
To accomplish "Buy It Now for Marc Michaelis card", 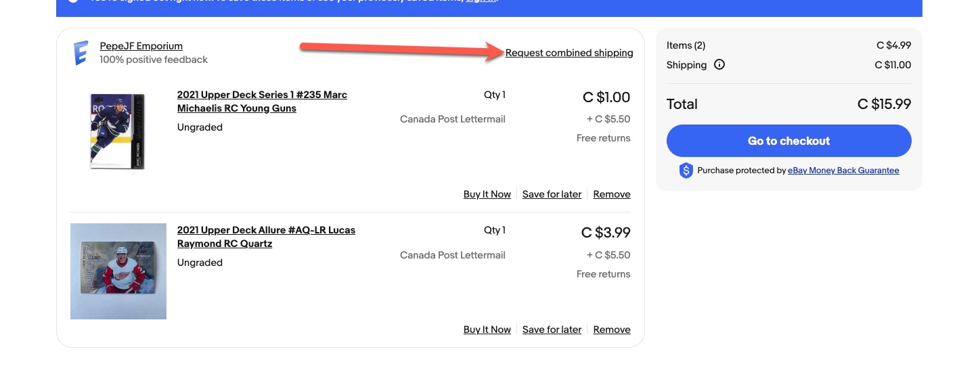I will 487,194.
